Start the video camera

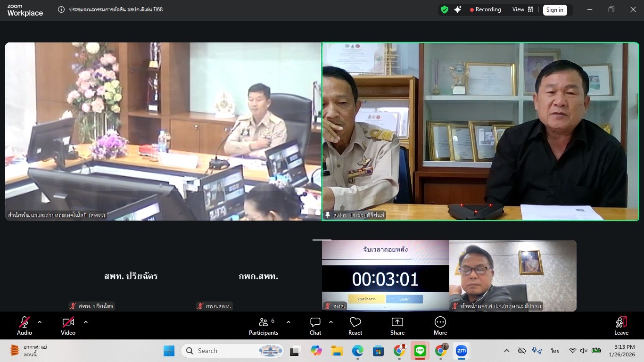(67, 322)
